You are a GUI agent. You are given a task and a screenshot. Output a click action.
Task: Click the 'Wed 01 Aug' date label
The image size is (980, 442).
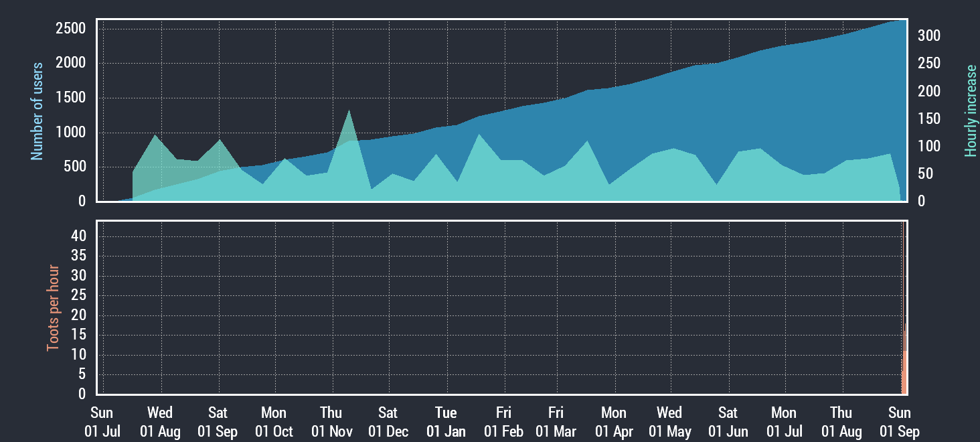[160, 422]
